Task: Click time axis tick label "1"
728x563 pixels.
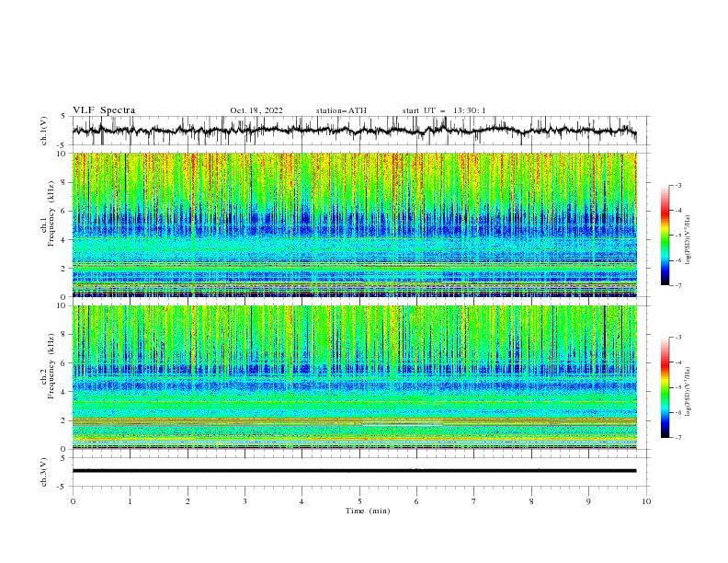Action: coord(130,501)
